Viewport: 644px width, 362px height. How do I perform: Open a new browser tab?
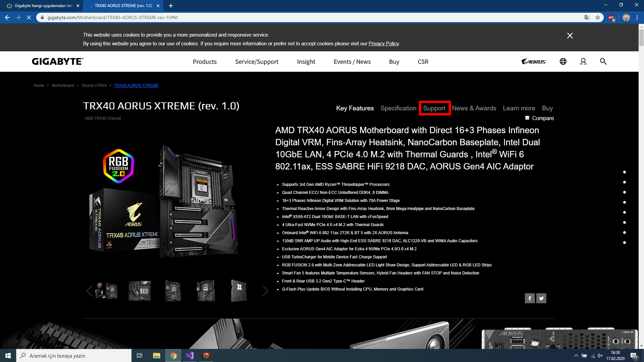171,6
